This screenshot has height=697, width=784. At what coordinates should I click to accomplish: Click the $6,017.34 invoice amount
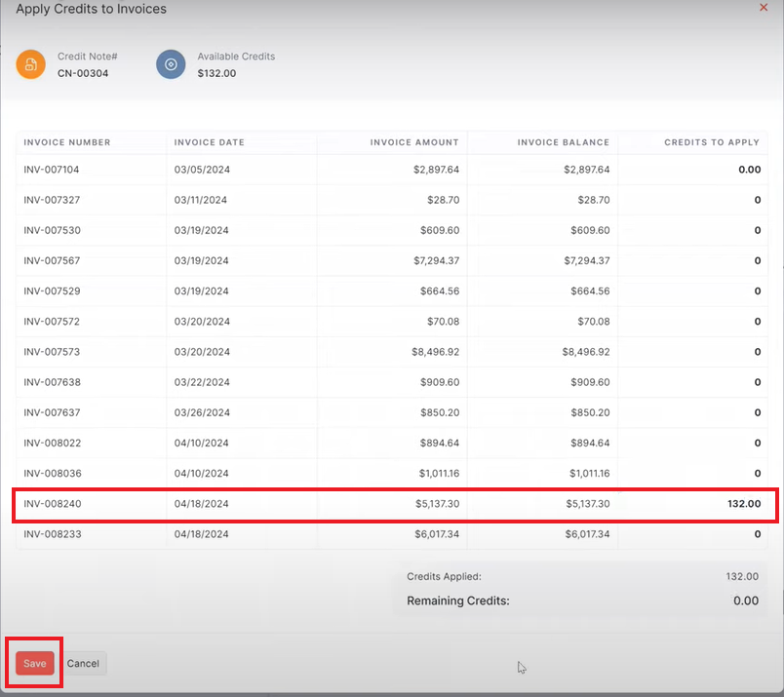coord(437,534)
